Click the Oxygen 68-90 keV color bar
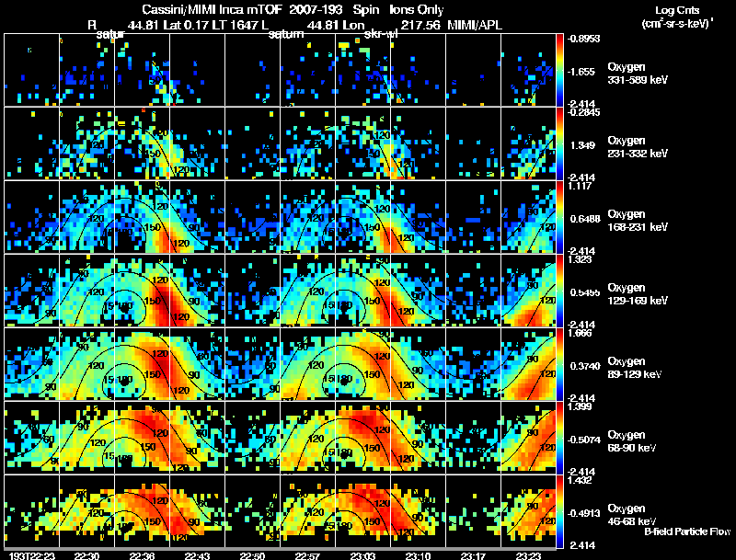This screenshot has width=736, height=560. [559, 438]
